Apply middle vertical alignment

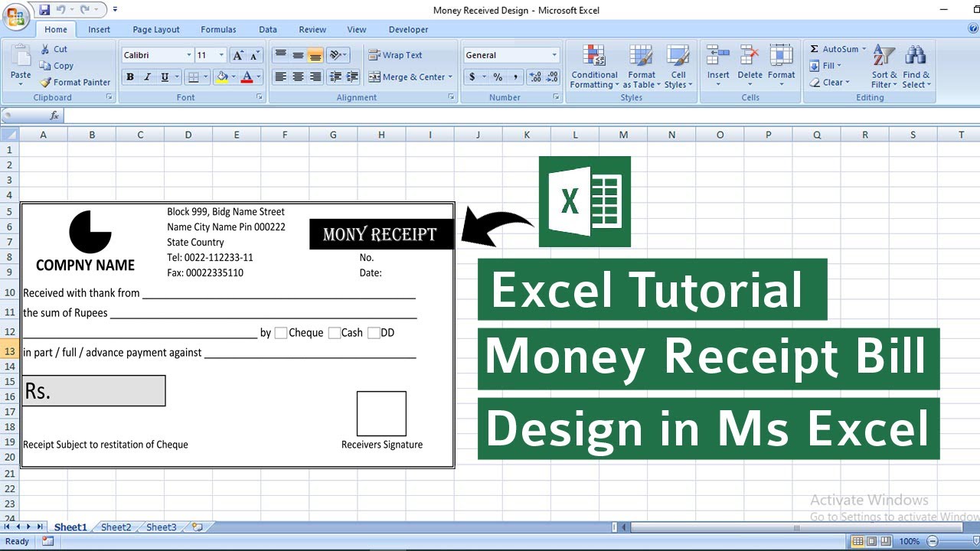click(x=298, y=55)
